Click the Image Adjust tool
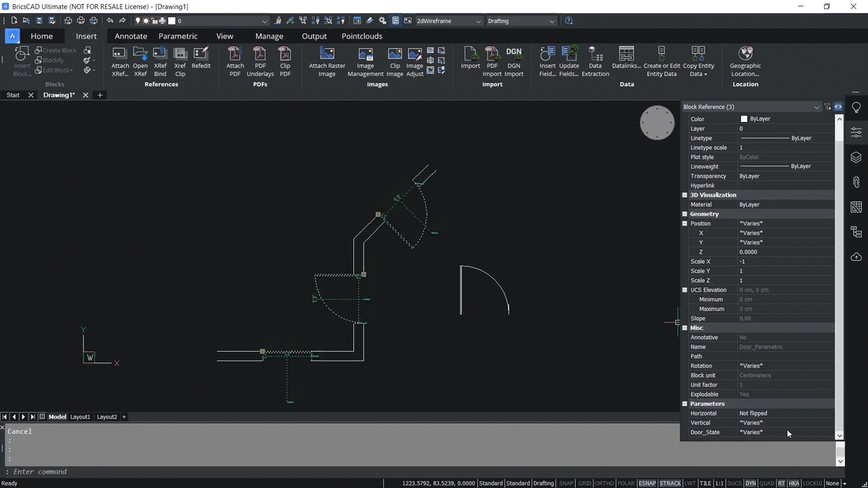868x488 pixels. 414,62
